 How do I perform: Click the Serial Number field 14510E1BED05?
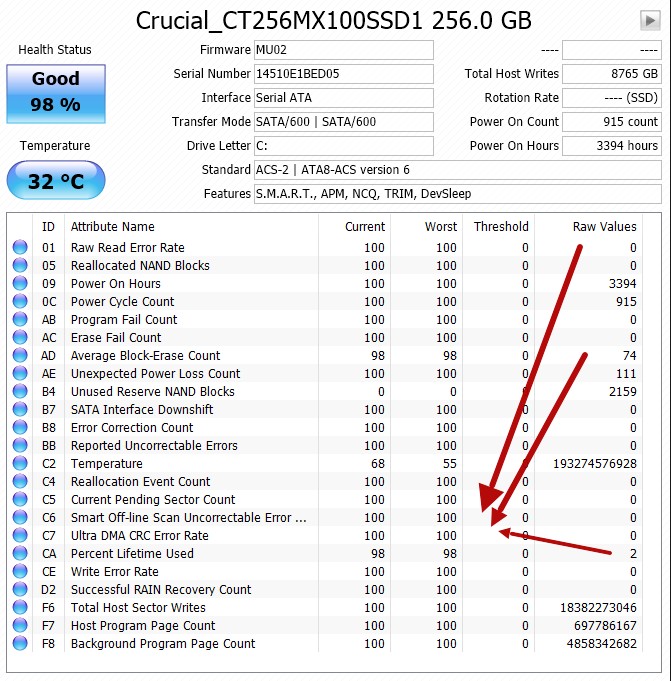[344, 74]
